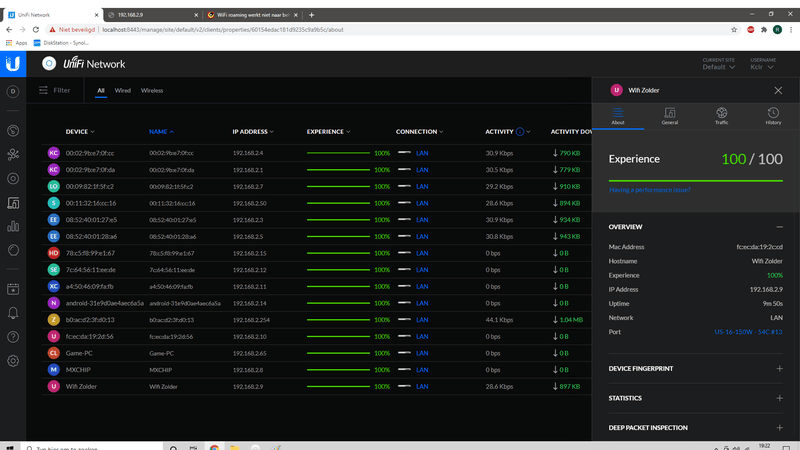Sort by the Activity column header

pos(499,132)
